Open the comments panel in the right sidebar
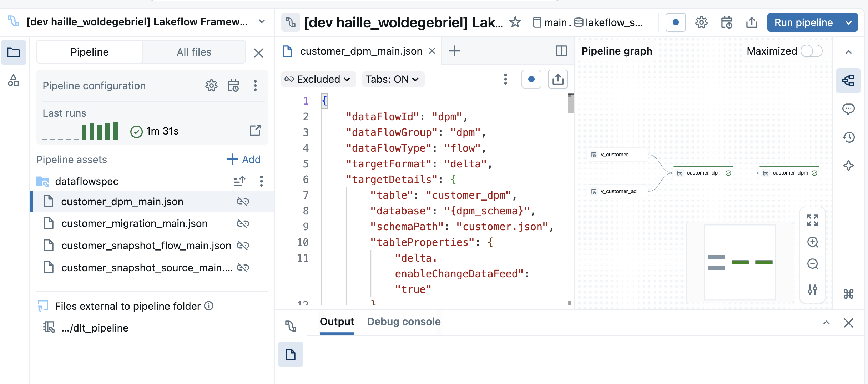Viewport: 868px width, 384px height. [x=849, y=109]
